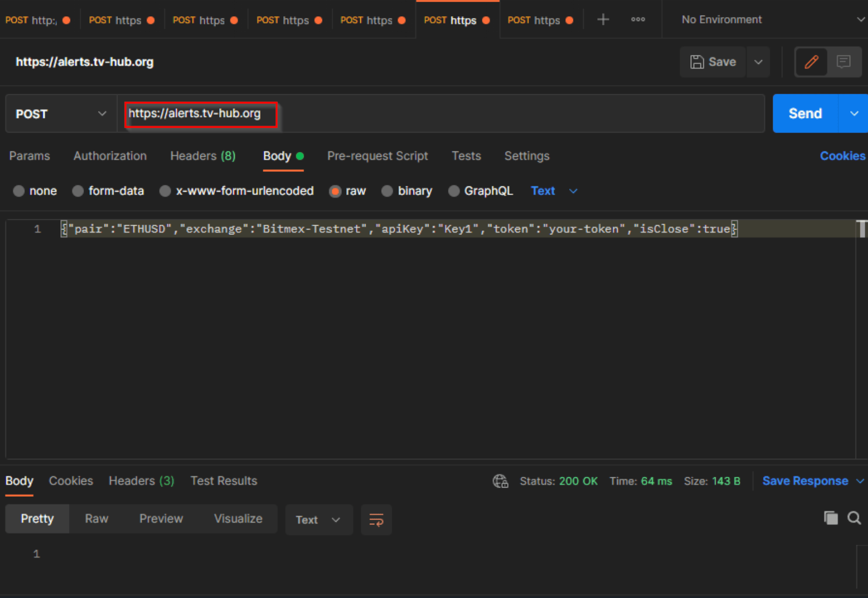The height and width of the screenshot is (598, 868).
Task: Switch response view to Raw
Action: click(96, 519)
